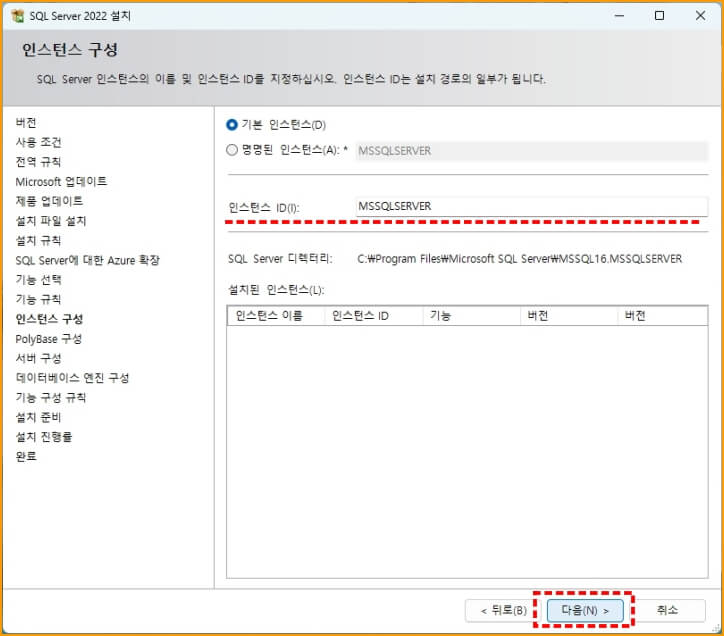Click the 인스턴스 이름 column header
The image size is (724, 636).
(x=276, y=316)
